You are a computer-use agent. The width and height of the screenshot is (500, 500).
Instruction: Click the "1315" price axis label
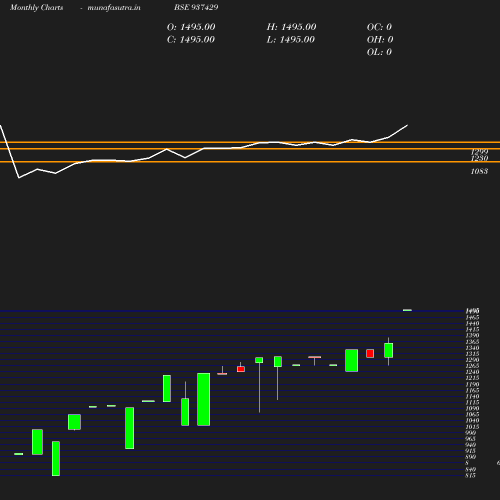click(x=473, y=354)
